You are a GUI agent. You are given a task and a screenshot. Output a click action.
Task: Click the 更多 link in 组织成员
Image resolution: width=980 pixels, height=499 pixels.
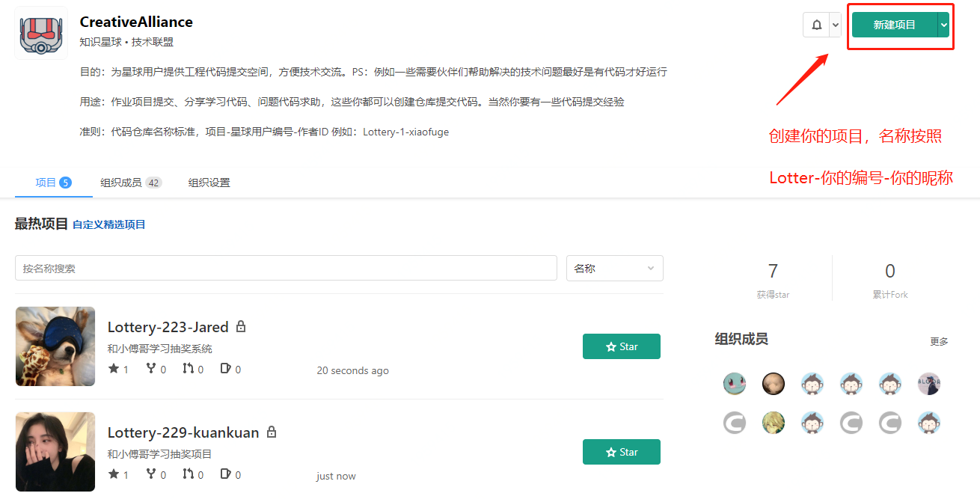tap(939, 341)
